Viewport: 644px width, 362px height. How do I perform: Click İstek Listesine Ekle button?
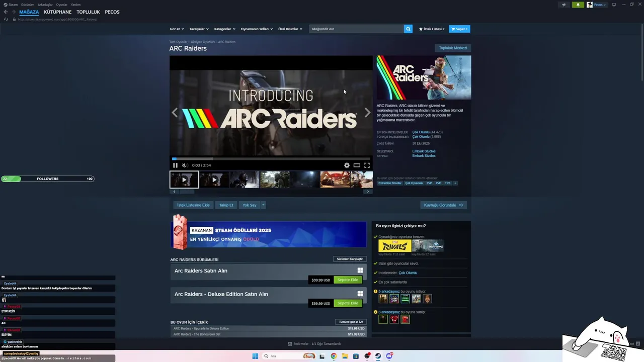pyautogui.click(x=193, y=205)
